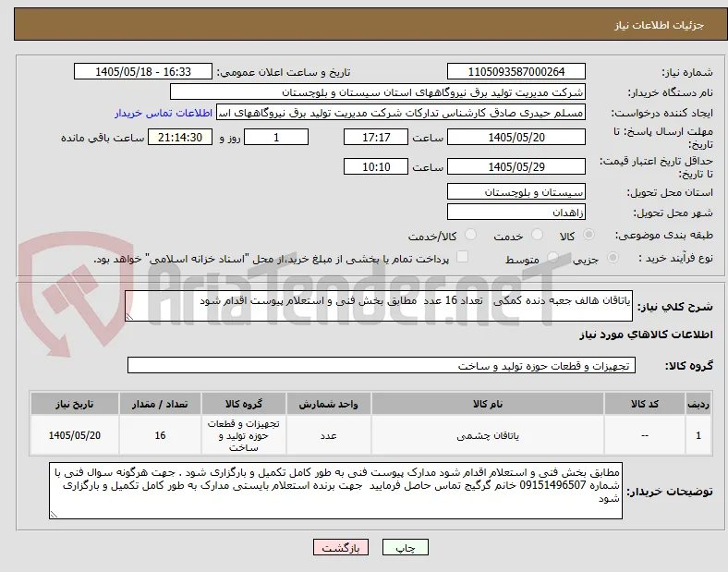Click the اطلاعات کالاهای مورد نیاز heading
Viewport: 728px width, 572px height.
(x=646, y=335)
